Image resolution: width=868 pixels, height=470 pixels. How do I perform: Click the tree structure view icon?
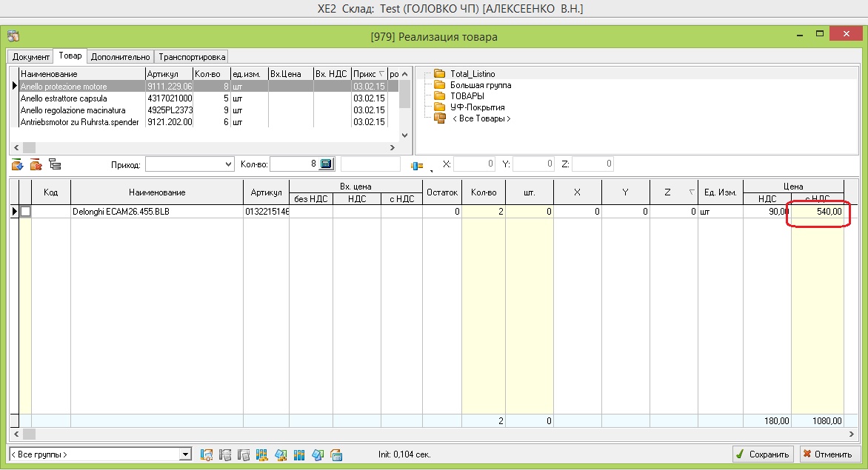pyautogui.click(x=54, y=164)
